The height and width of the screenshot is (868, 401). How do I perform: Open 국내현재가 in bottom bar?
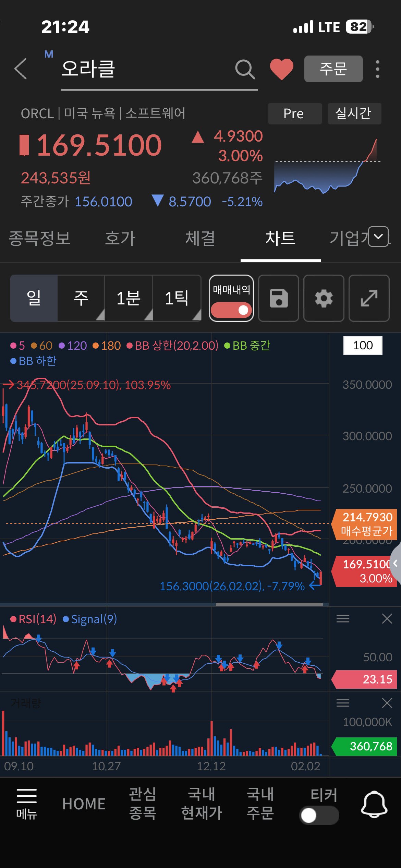(202, 804)
